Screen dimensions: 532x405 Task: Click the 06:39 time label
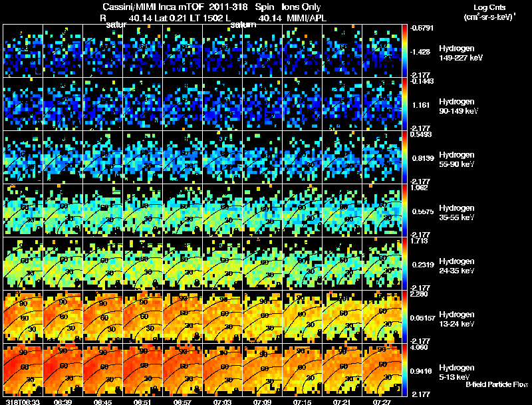(63, 402)
